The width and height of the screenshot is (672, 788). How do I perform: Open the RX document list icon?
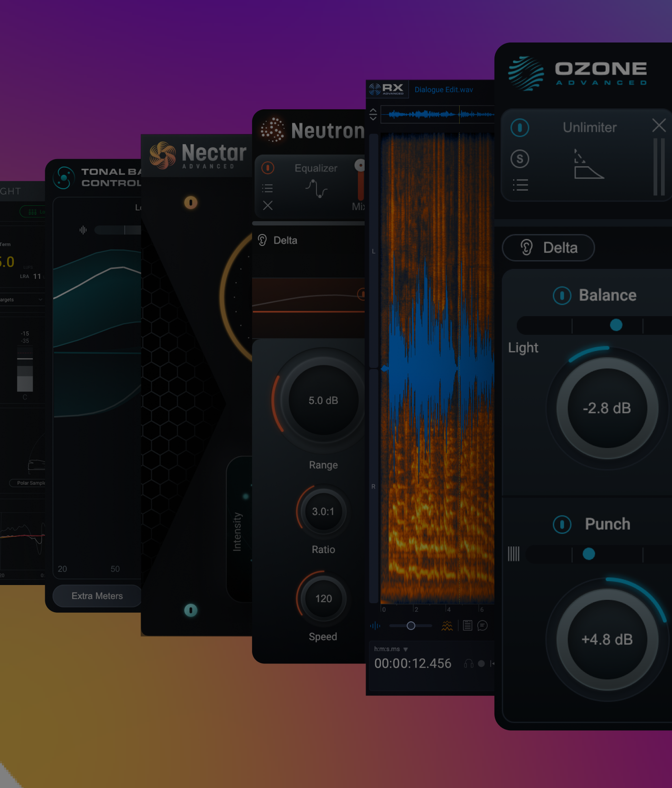point(468,626)
